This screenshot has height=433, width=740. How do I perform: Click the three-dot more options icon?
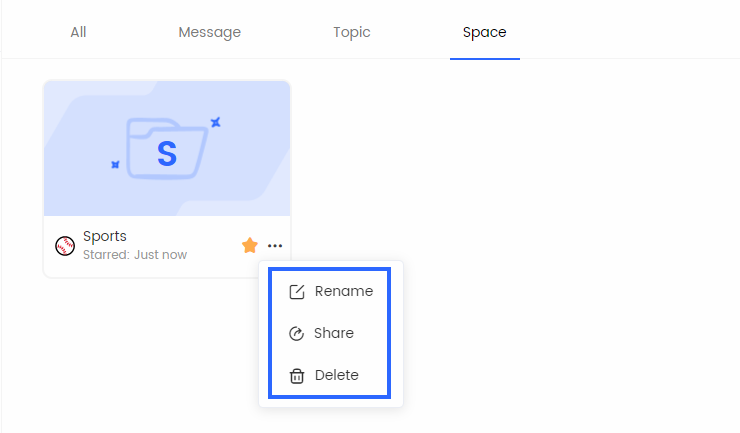275,246
